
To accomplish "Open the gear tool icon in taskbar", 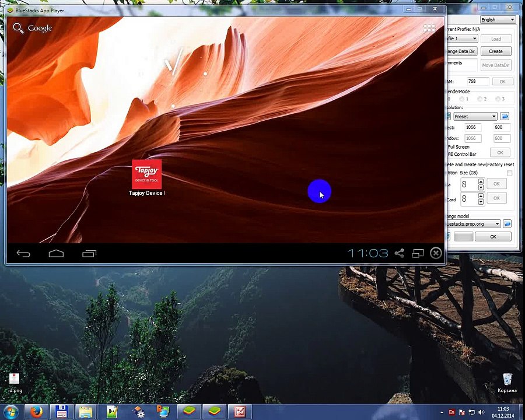I will tap(138, 412).
